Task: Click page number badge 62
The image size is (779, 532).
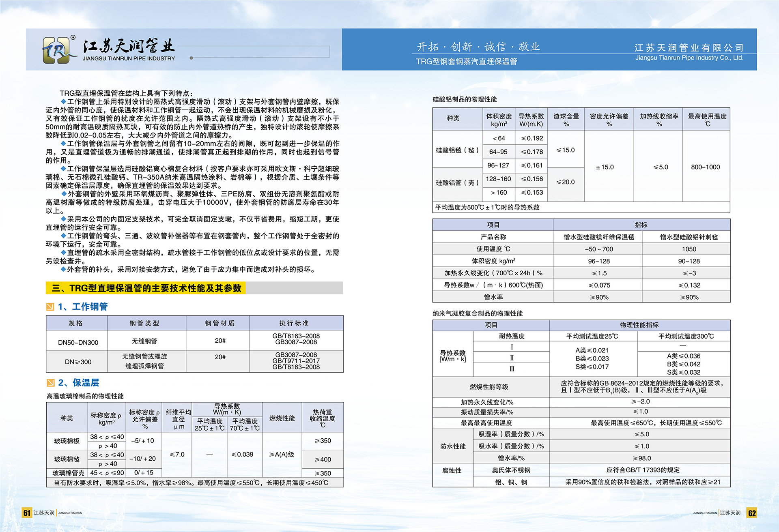Action: tap(751, 512)
